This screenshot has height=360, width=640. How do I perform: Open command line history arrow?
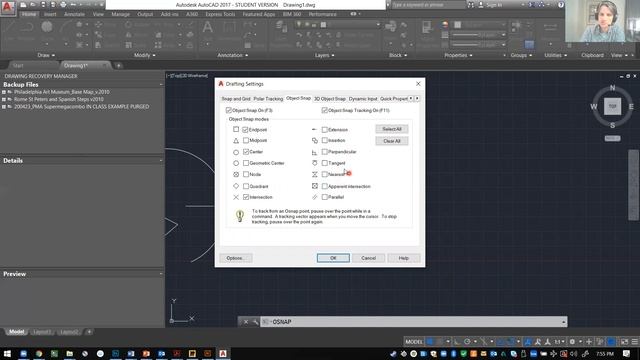(x=564, y=322)
